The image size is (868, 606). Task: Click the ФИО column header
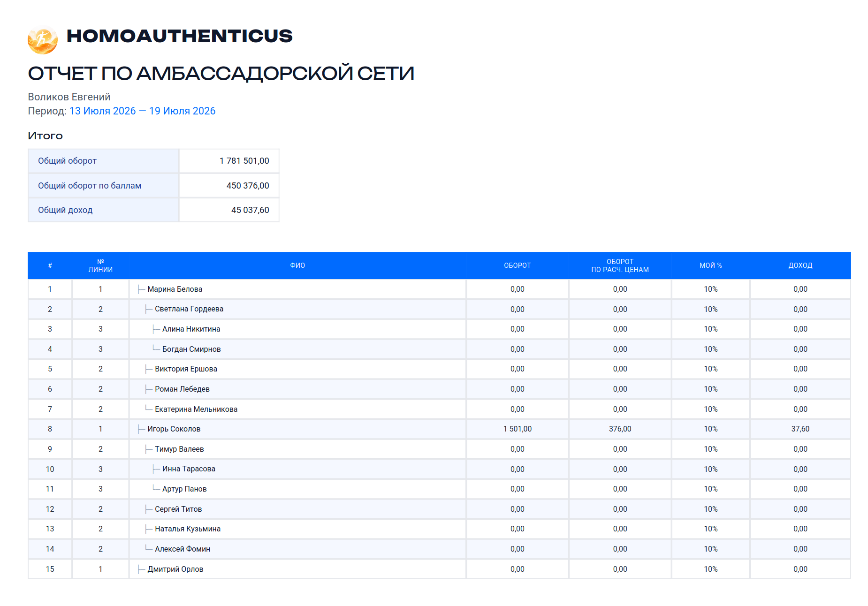click(297, 265)
